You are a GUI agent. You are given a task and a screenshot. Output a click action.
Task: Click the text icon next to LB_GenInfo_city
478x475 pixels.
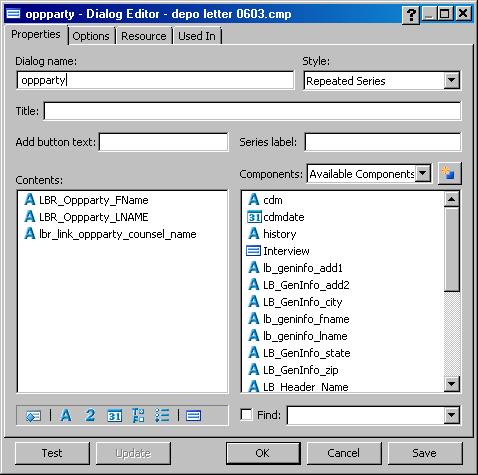254,302
